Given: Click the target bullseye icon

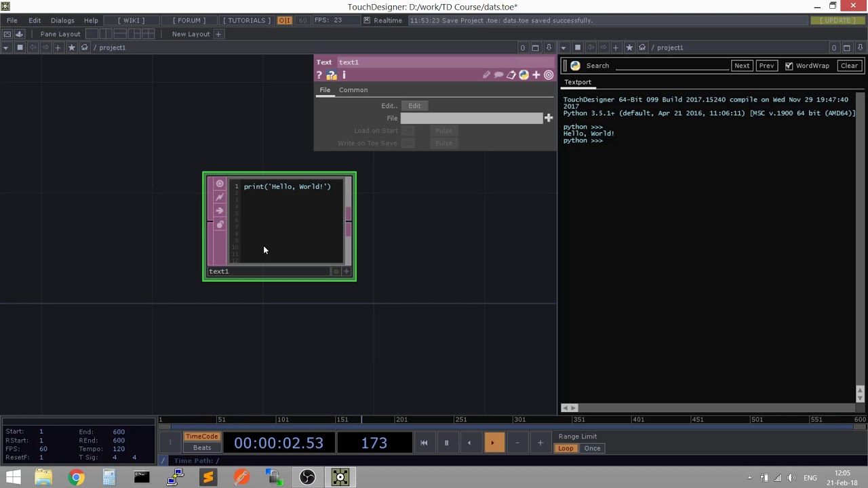Looking at the screenshot, I should click(549, 75).
